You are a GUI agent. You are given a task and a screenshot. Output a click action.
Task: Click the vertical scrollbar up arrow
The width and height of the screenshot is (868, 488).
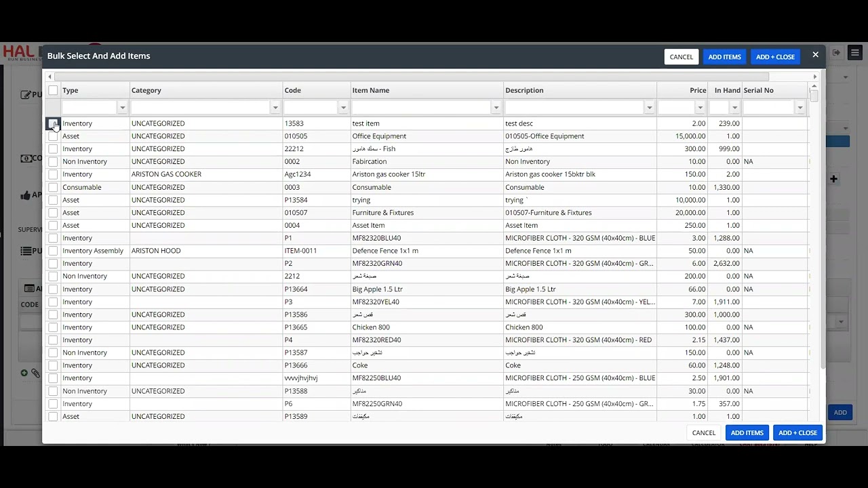[814, 87]
